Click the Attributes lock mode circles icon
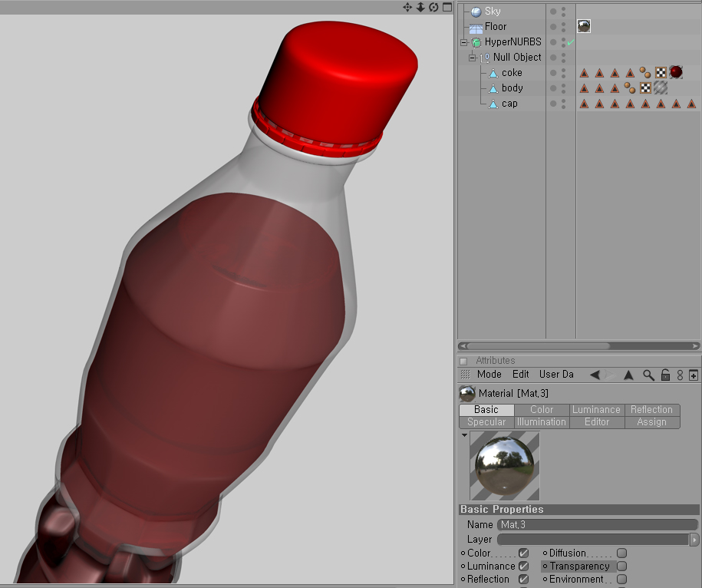This screenshot has width=702, height=588. [x=680, y=375]
